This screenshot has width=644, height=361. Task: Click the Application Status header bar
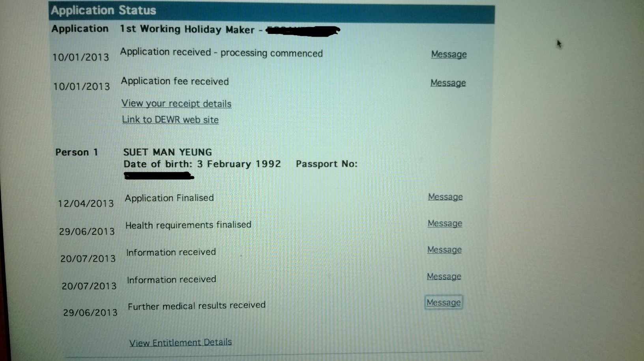[x=271, y=11]
